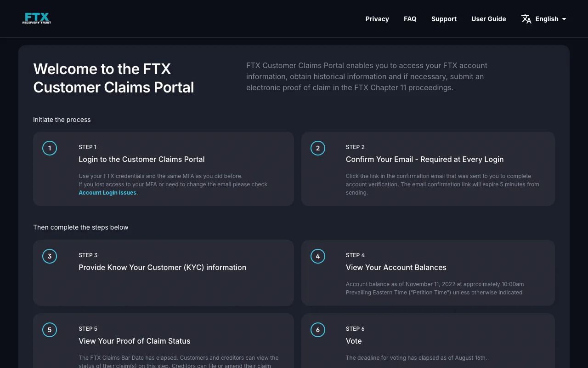Click the Step 5 numbered circle

tap(50, 330)
